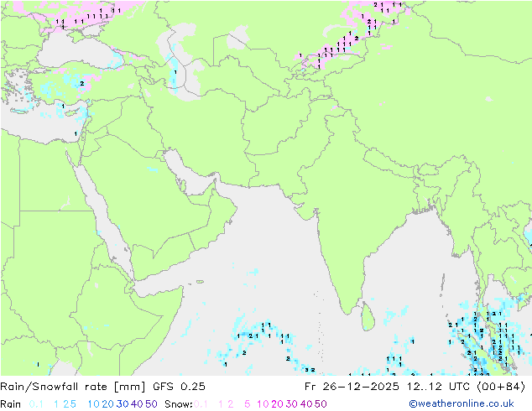Viewport: 532px width, 411px height.
Task: Select the Rain 10 legend value
Action: pos(94,404)
